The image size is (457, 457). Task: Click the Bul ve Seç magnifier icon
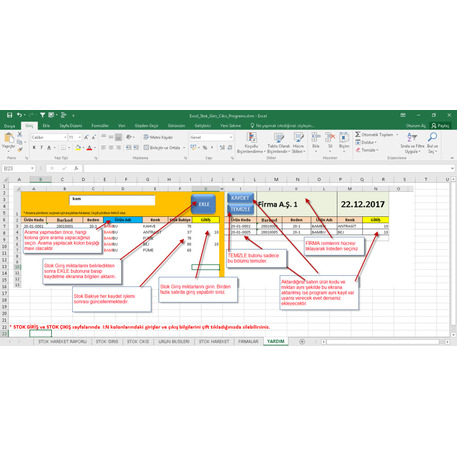click(x=432, y=137)
